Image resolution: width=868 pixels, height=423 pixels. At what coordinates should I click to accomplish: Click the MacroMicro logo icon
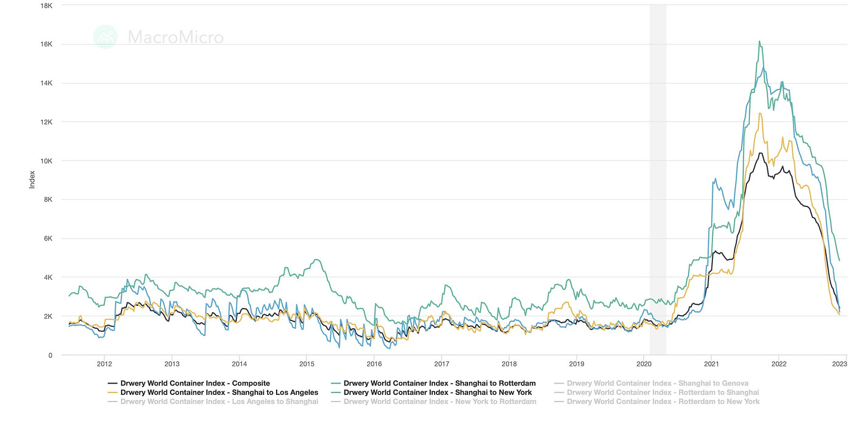coord(106,37)
